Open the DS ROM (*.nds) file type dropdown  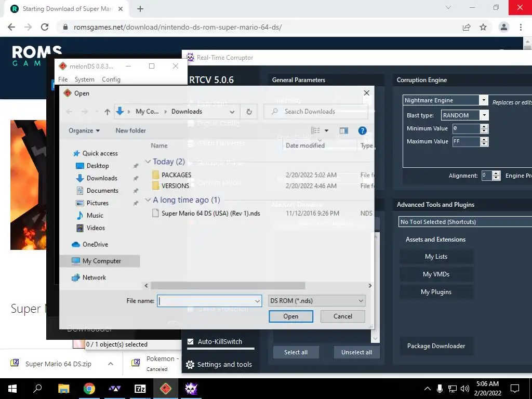coord(316,301)
